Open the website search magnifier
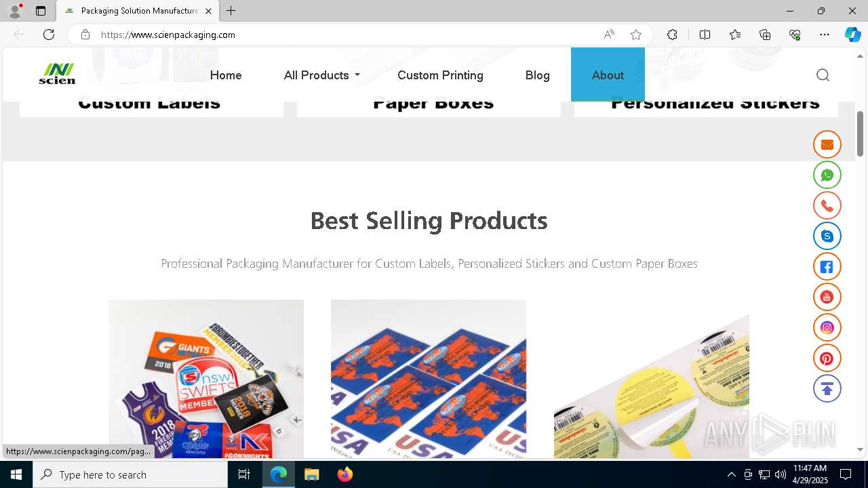The width and height of the screenshot is (868, 488). 823,75
